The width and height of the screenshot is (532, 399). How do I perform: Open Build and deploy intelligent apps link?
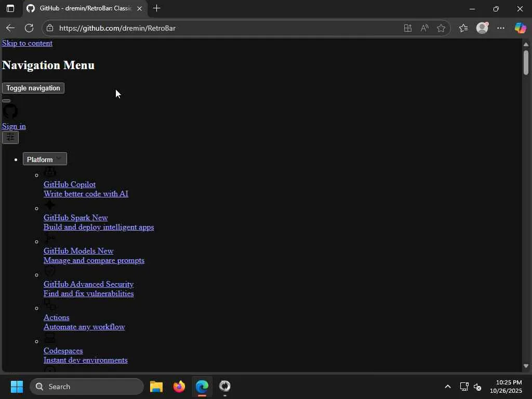click(x=99, y=227)
